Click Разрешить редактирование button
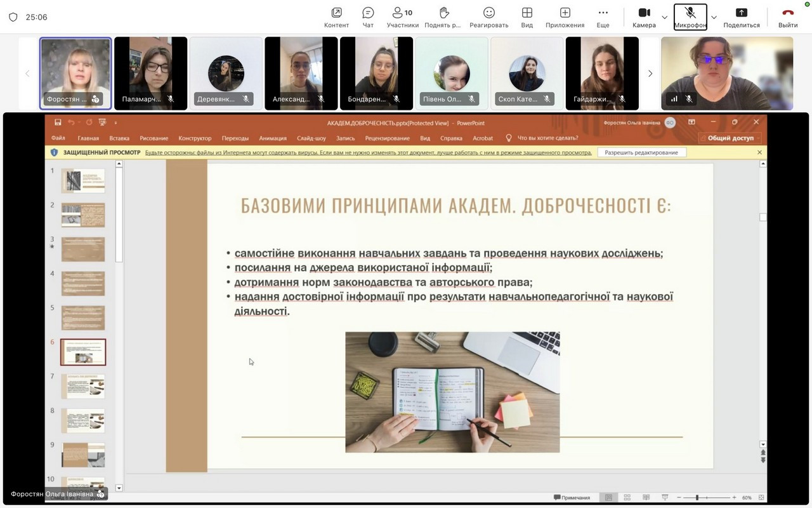Viewport: 812px width, 508px height. 641,152
